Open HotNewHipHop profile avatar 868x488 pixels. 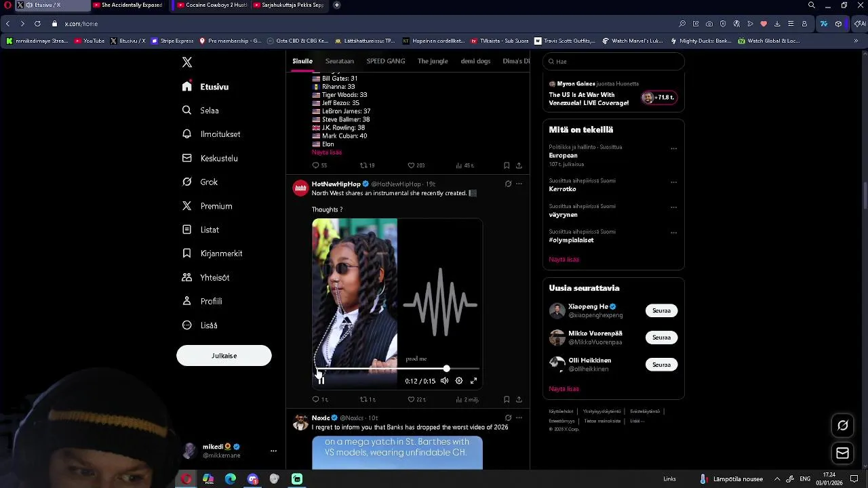300,188
